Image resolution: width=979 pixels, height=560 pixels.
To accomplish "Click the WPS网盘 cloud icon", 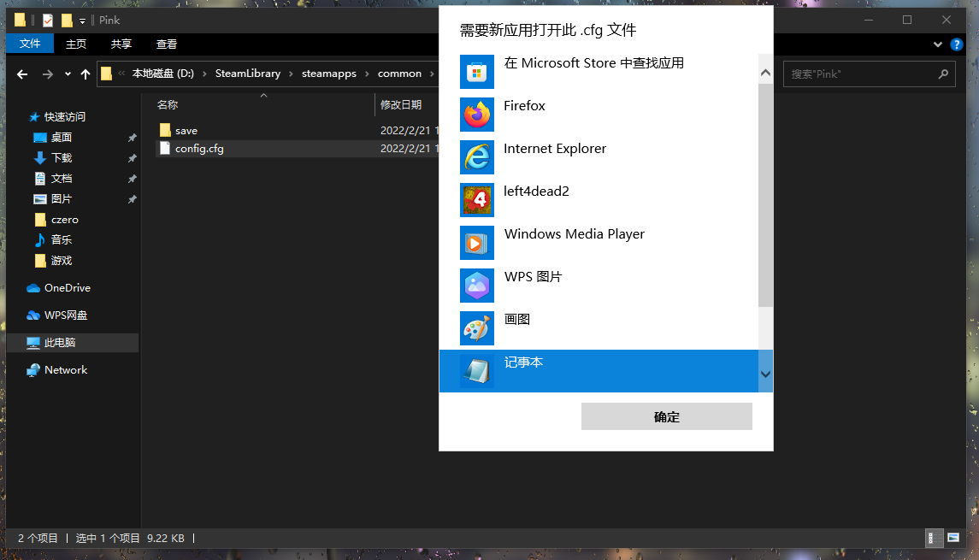I will (x=33, y=315).
